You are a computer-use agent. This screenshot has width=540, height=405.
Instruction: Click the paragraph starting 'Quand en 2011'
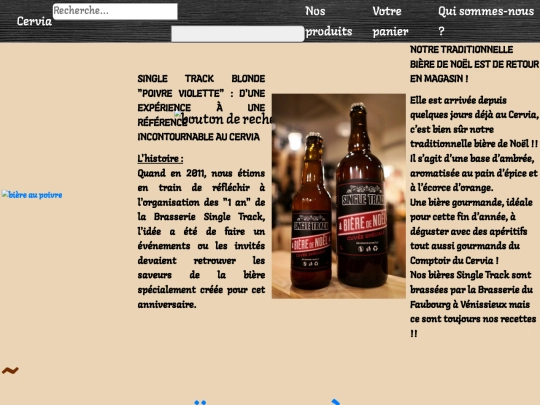(201, 238)
